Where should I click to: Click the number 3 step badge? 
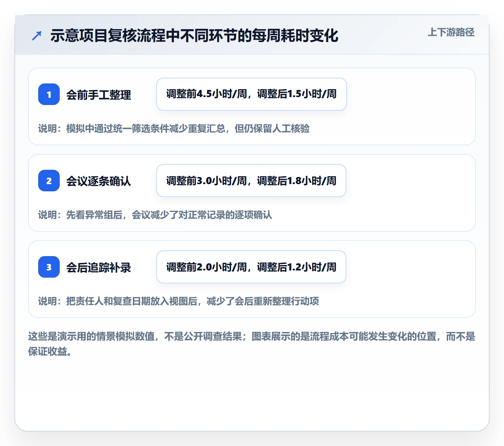coord(49,267)
